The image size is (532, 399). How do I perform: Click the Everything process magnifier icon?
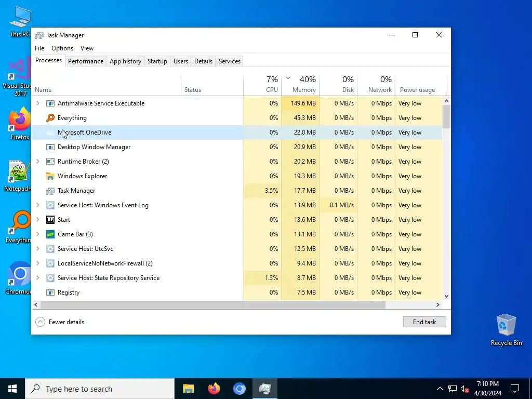(x=50, y=118)
